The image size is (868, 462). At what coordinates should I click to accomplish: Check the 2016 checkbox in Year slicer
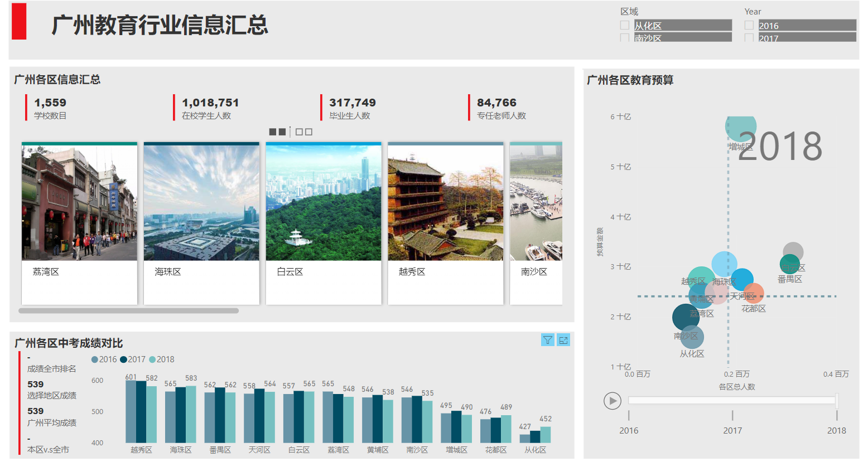749,26
